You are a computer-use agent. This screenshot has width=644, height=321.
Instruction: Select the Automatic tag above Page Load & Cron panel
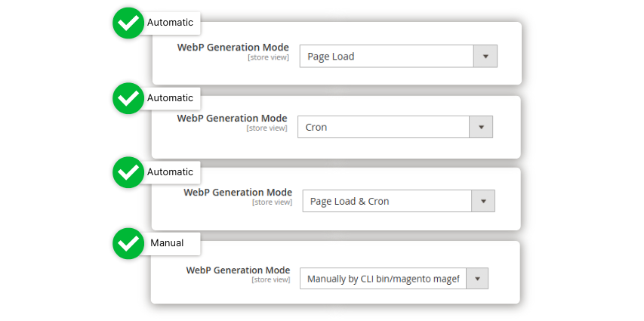(170, 171)
